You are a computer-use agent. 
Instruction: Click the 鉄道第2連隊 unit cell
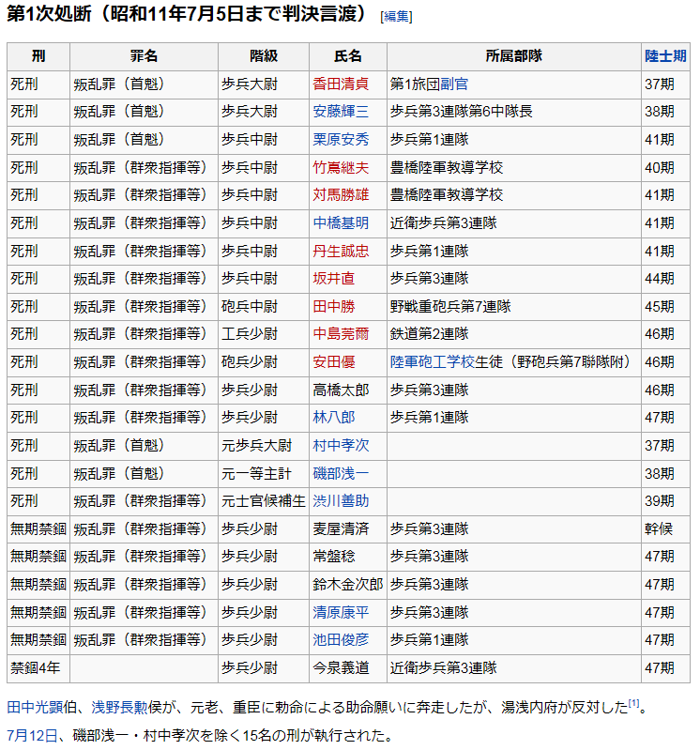(x=514, y=334)
